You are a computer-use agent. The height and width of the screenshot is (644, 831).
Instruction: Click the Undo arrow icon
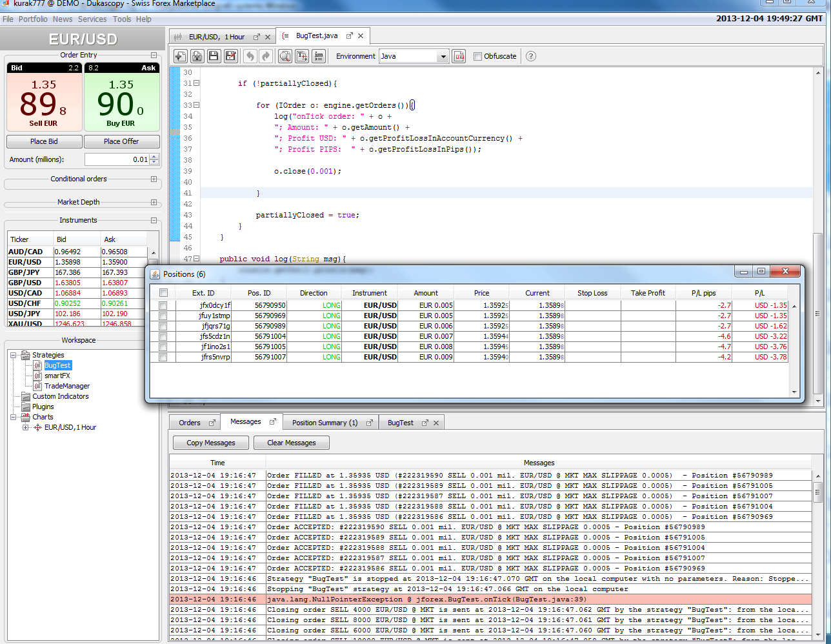tap(250, 56)
